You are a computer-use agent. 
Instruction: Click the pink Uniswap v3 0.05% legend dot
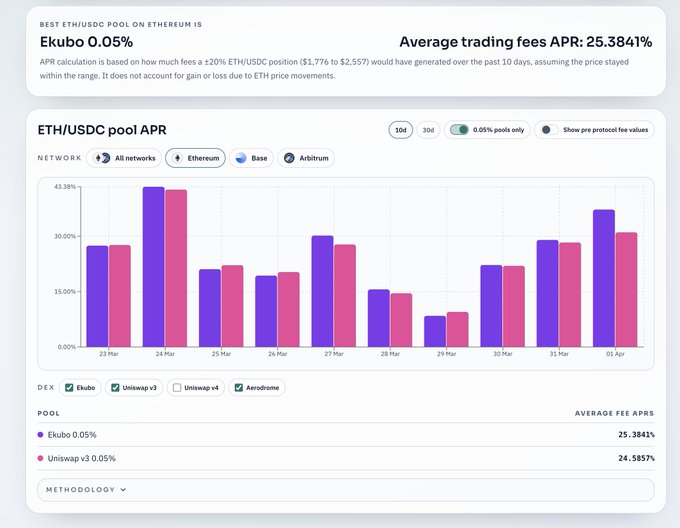coord(40,458)
